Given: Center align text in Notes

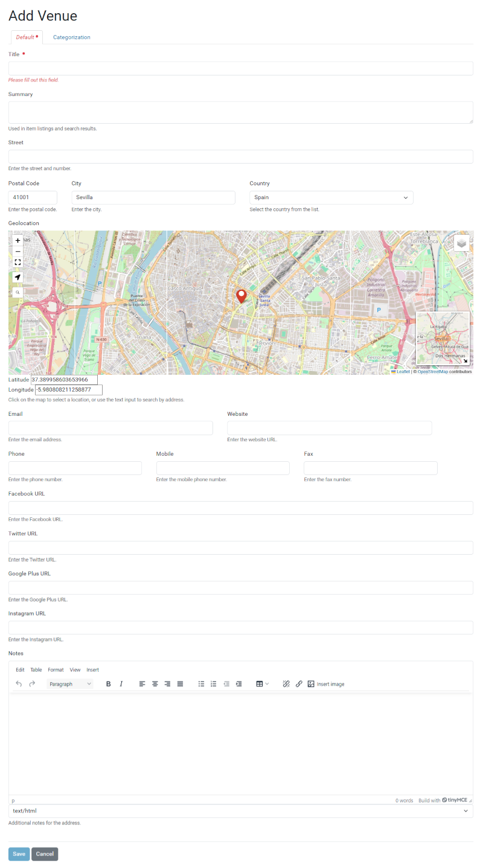Looking at the screenshot, I should 155,684.
